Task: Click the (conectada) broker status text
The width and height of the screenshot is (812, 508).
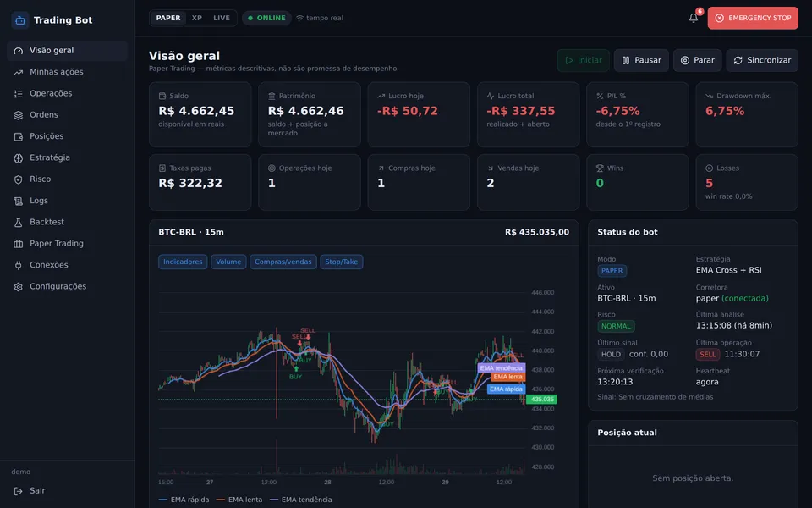Action: click(744, 299)
